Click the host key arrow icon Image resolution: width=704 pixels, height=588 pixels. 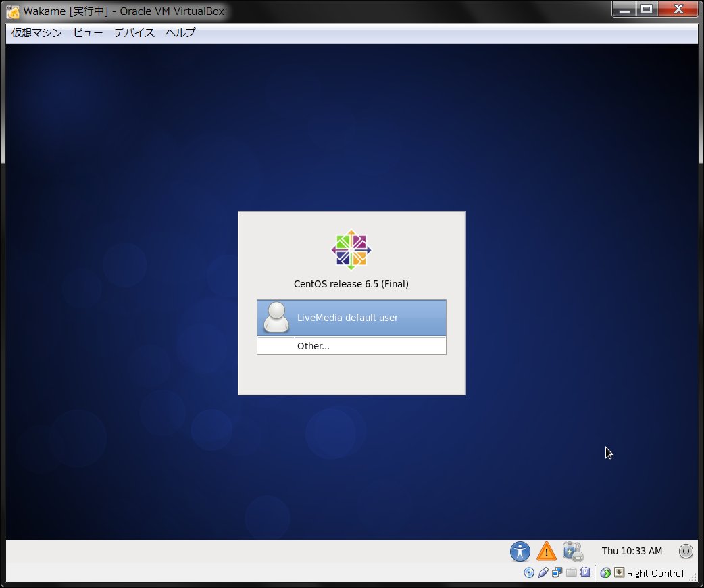[x=619, y=572]
